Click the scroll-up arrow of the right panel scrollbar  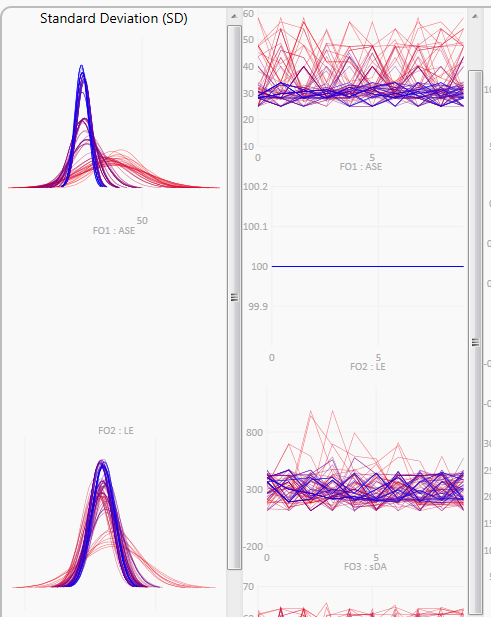point(475,16)
